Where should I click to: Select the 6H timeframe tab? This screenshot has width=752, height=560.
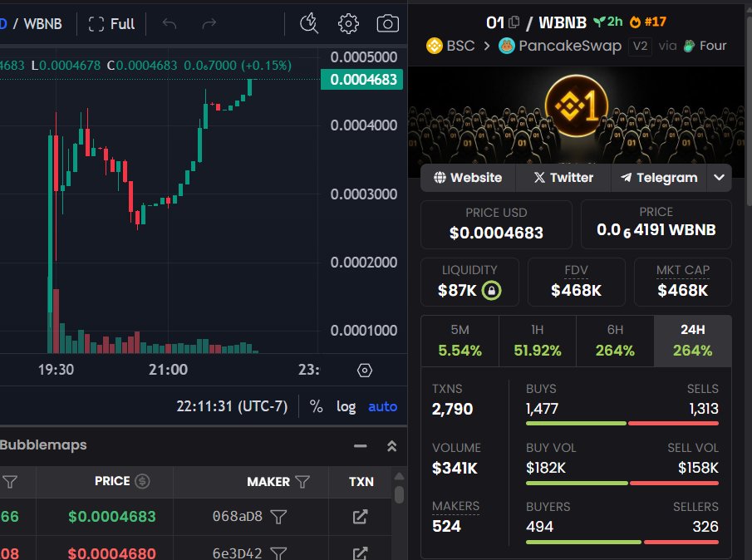coord(616,341)
